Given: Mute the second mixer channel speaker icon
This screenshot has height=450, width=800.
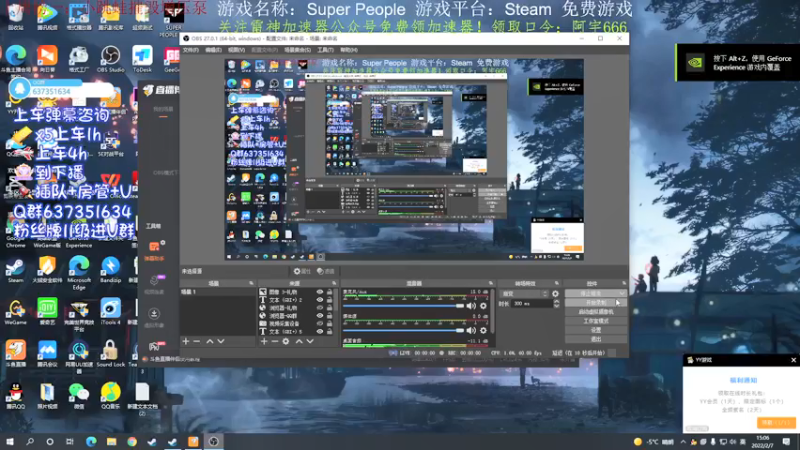Looking at the screenshot, I should click(471, 331).
